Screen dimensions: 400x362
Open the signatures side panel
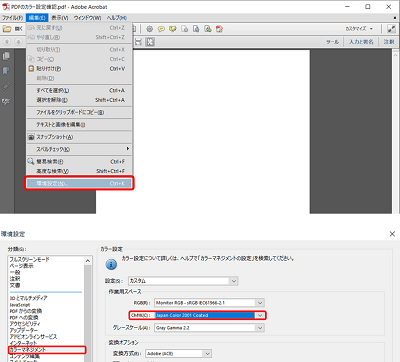coord(6,101)
